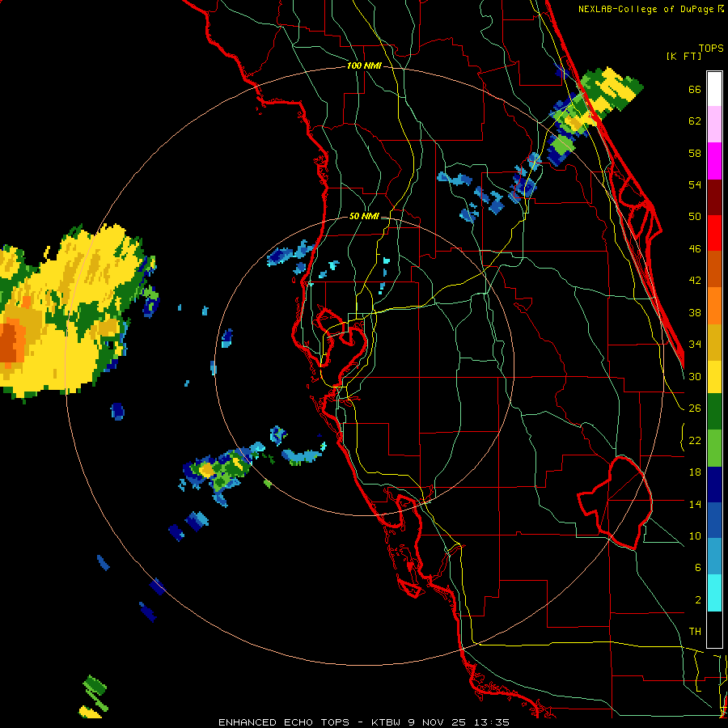Click the 22 legend value
This screenshot has width=728, height=728.
point(695,440)
